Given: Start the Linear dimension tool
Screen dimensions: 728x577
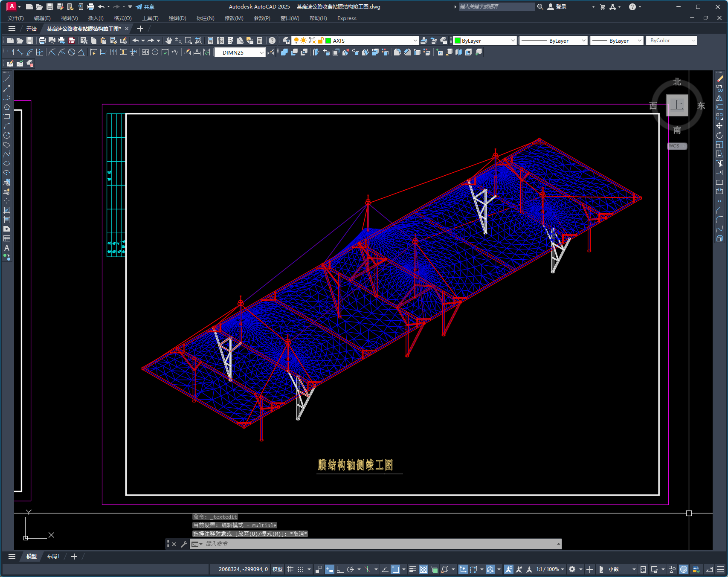Looking at the screenshot, I should pyautogui.click(x=10, y=52).
